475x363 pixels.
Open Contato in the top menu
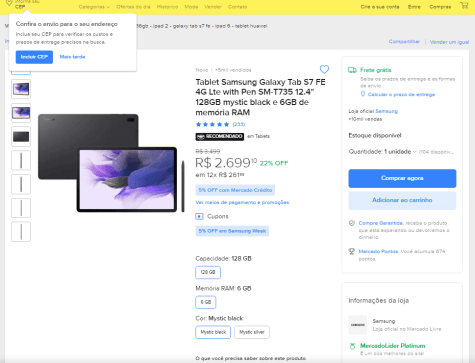(x=238, y=7)
